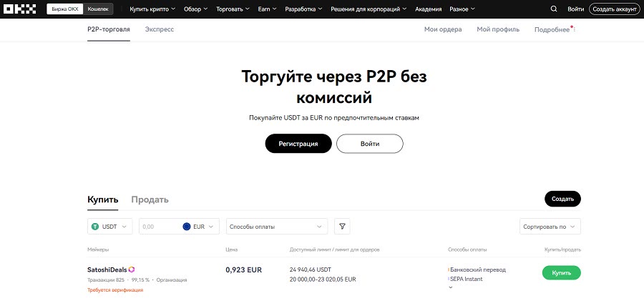Switch to Кошелек toggle option
The height and width of the screenshot is (306, 644).
click(98, 9)
